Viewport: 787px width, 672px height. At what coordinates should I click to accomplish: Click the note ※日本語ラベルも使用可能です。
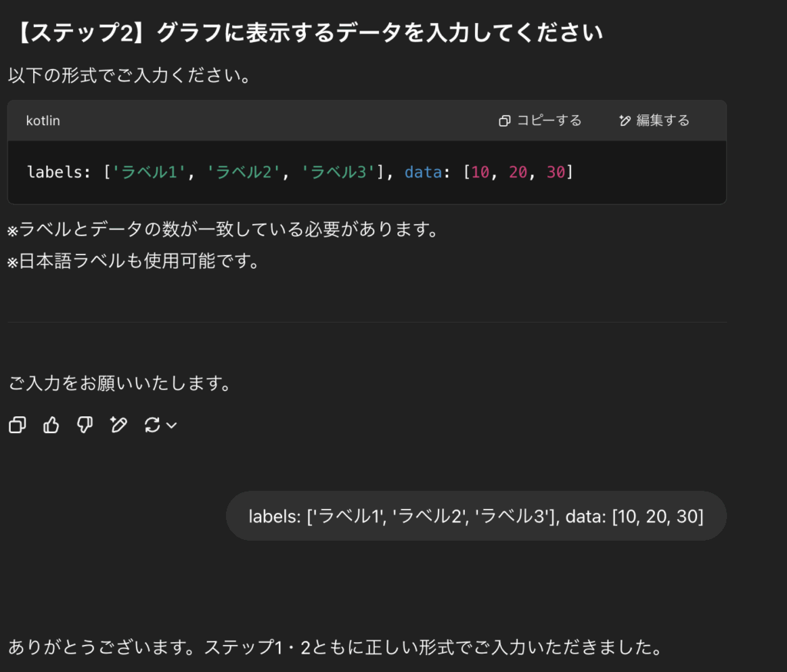click(134, 261)
